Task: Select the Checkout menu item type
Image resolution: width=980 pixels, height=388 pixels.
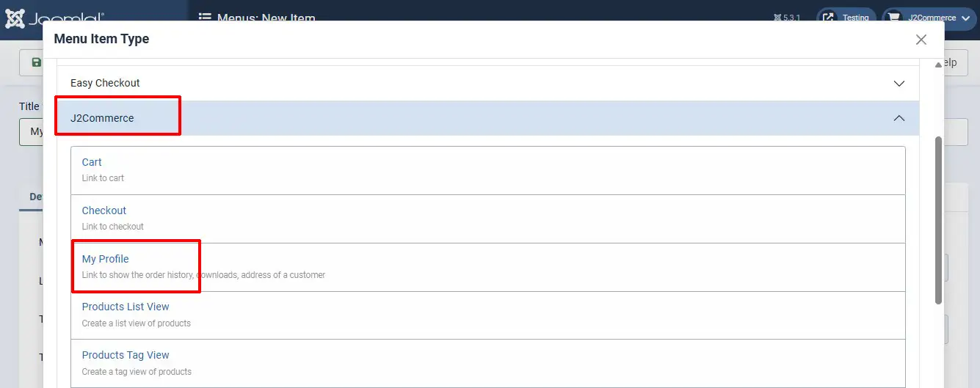Action: (488, 219)
